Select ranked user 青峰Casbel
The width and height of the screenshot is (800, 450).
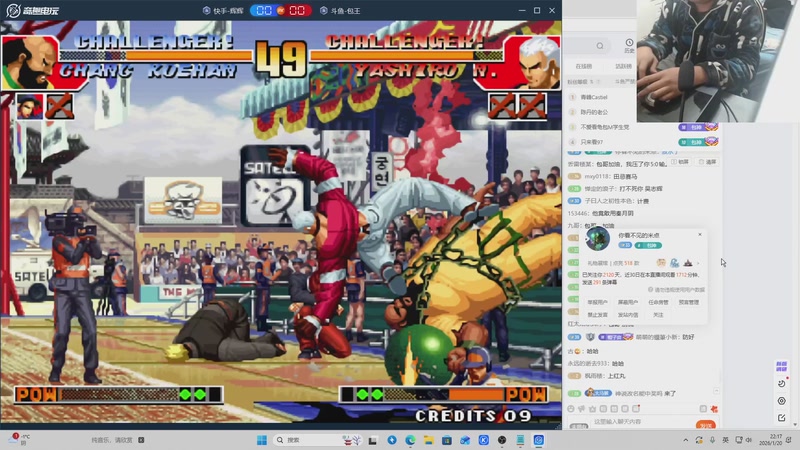(x=594, y=97)
